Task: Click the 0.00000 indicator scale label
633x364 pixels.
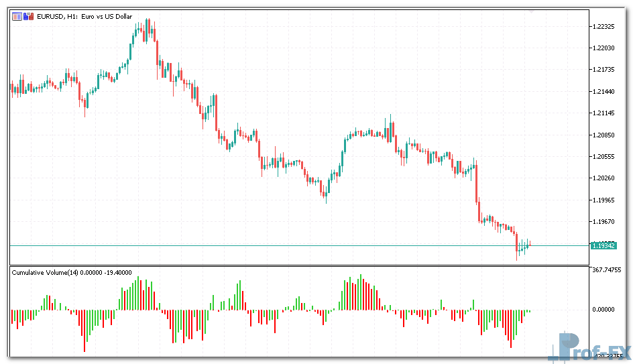Action: pyautogui.click(x=603, y=310)
